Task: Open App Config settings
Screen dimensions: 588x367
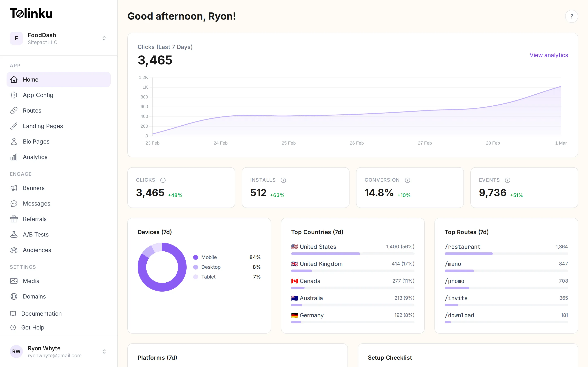Action: [x=38, y=95]
